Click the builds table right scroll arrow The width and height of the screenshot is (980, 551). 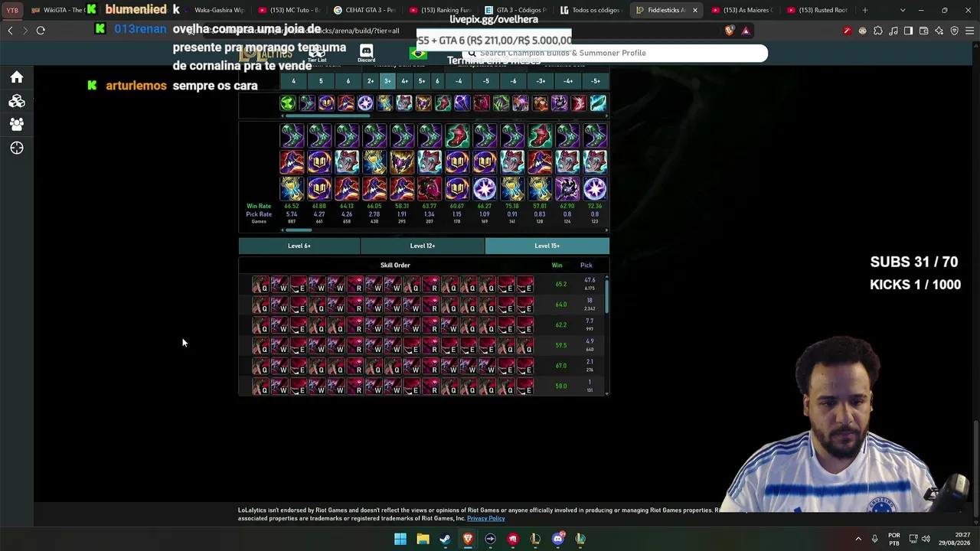pyautogui.click(x=607, y=230)
